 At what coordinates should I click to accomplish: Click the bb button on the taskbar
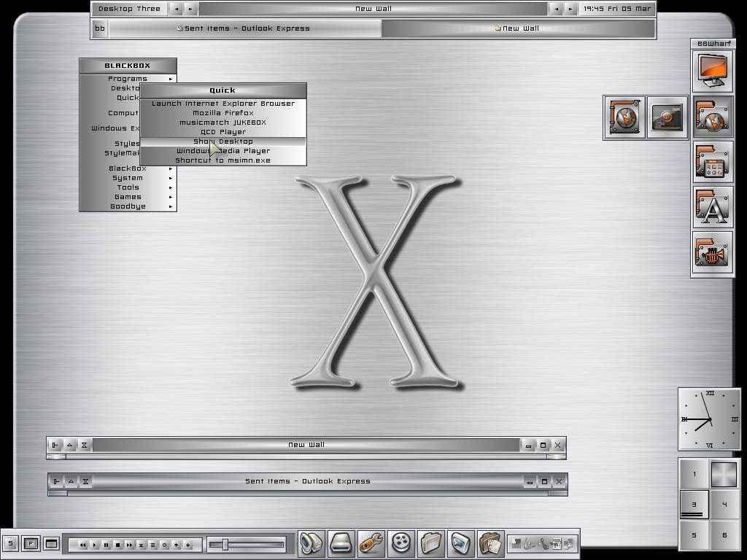(99, 28)
